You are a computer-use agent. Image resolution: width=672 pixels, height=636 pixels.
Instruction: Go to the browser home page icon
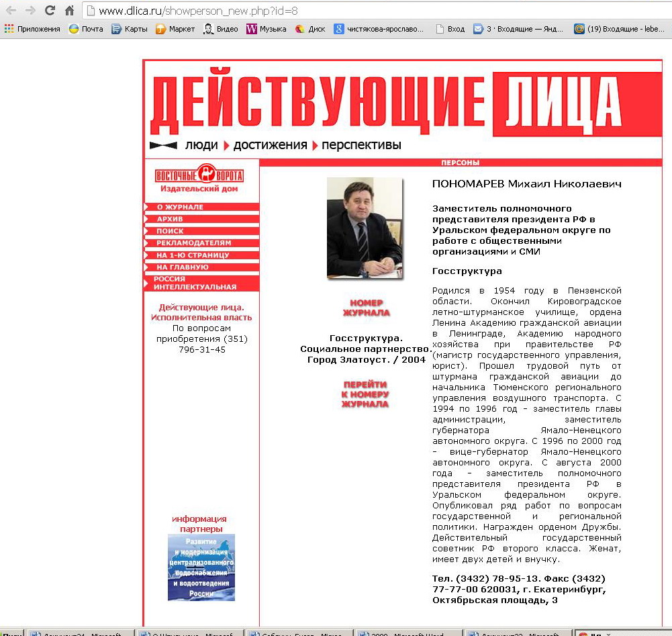point(69,10)
